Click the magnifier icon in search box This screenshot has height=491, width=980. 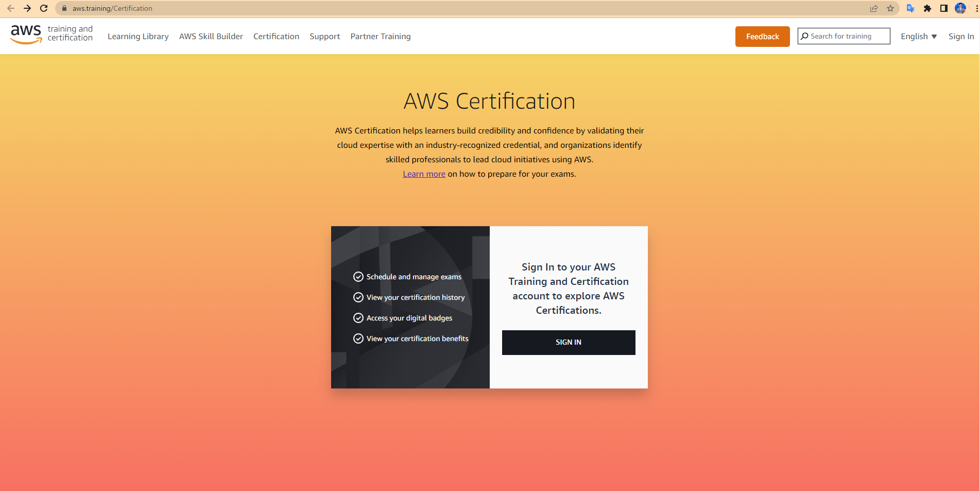804,36
